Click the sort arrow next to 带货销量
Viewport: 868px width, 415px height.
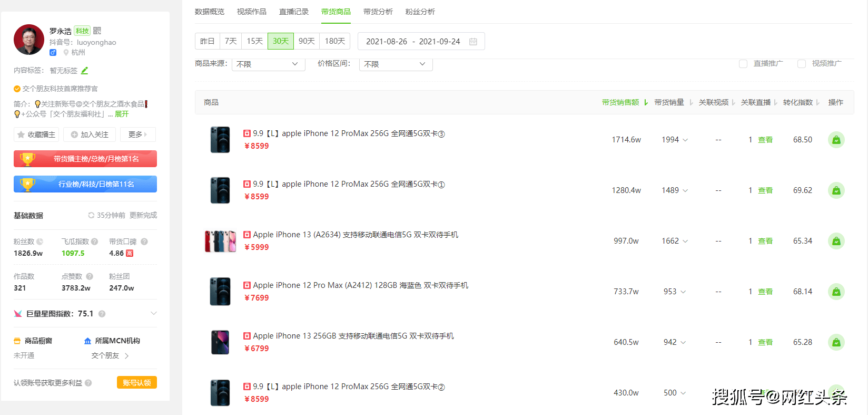(x=691, y=102)
